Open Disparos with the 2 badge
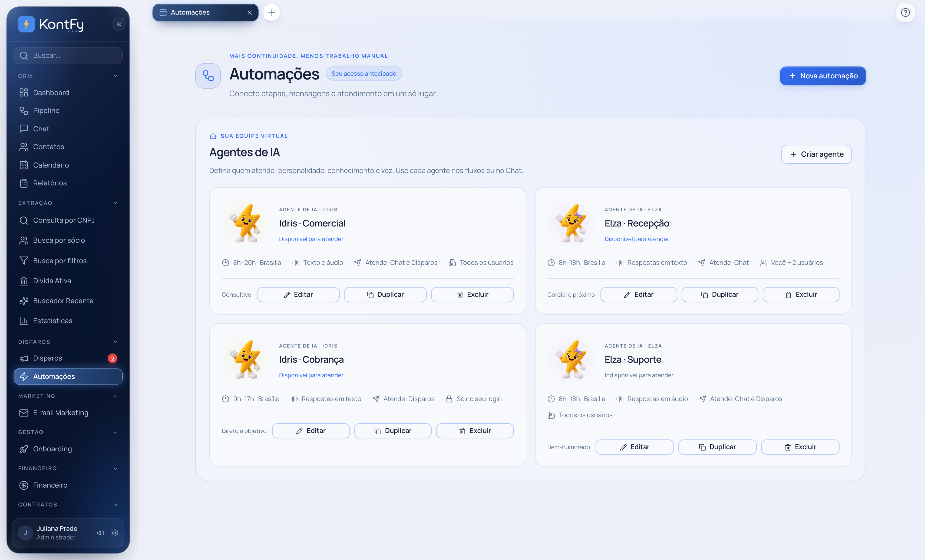This screenshot has width=925, height=560. 68,358
